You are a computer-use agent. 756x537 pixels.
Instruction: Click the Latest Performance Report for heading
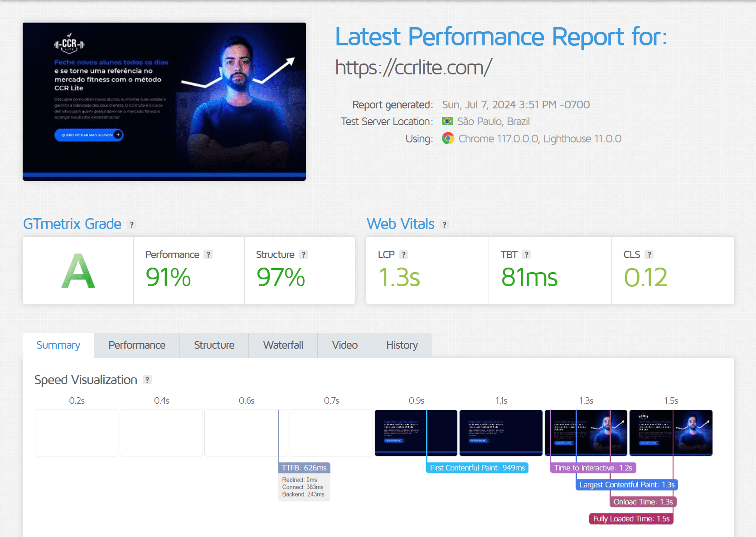click(501, 36)
